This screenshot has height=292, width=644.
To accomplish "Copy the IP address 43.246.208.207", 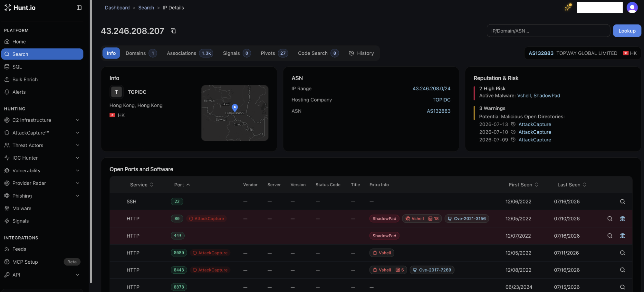I will [x=173, y=31].
